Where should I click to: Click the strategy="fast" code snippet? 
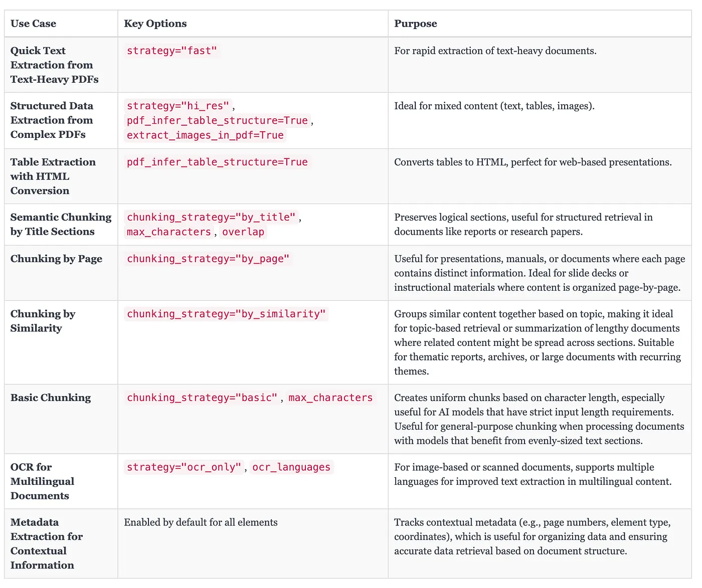[171, 51]
